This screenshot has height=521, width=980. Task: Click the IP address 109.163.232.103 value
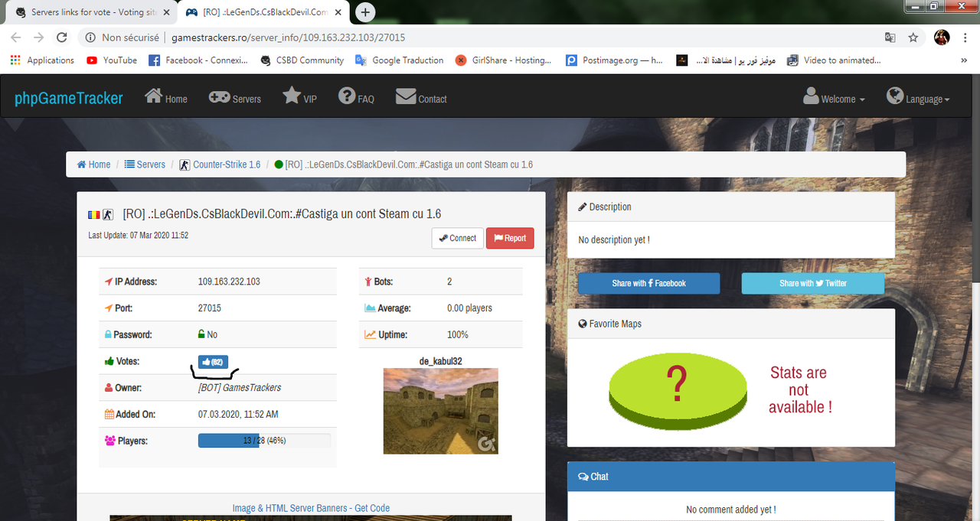229,282
